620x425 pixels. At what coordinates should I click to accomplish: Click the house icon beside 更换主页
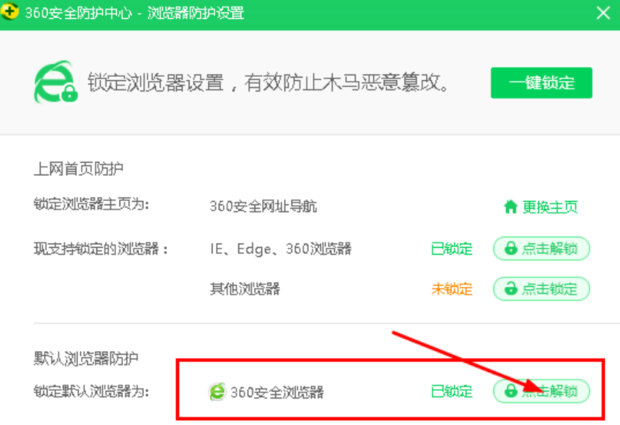pyautogui.click(x=510, y=206)
